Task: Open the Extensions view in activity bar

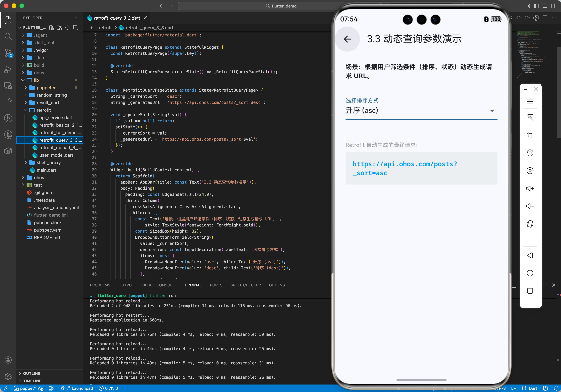Action: point(8,102)
